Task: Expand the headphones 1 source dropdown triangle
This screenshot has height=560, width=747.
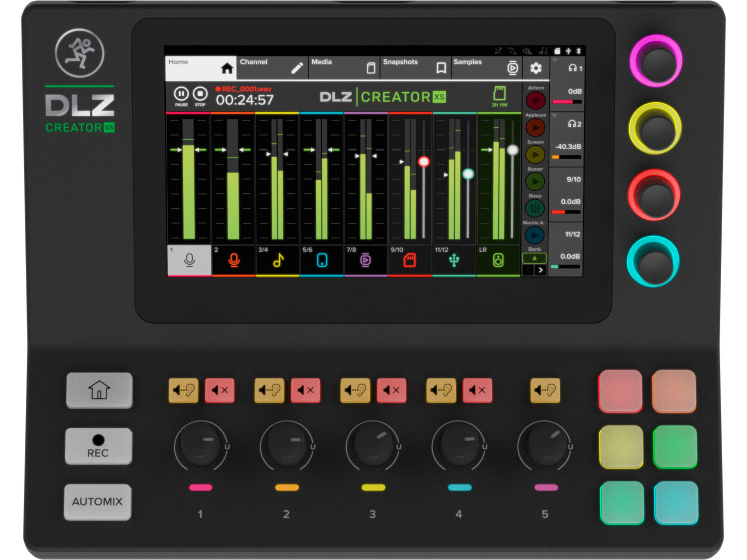Action: (x=555, y=60)
